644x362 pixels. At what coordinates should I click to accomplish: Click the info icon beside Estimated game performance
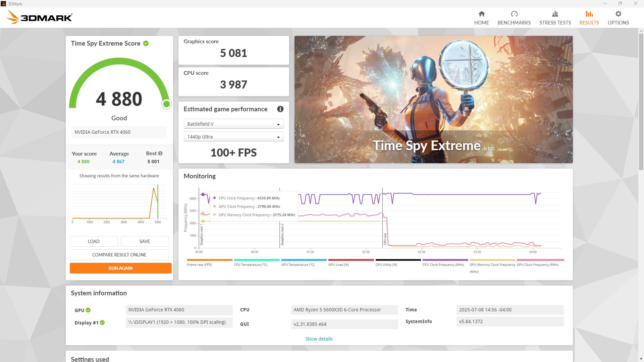point(280,109)
